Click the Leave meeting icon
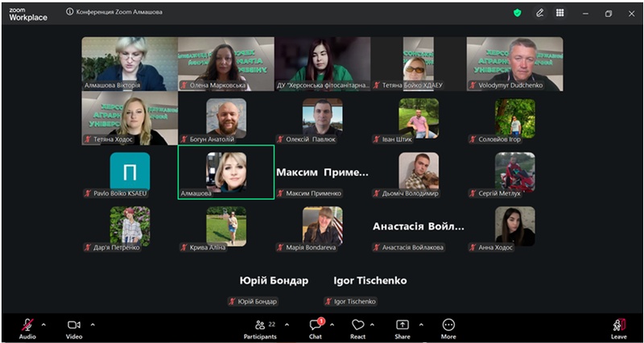 [619, 325]
